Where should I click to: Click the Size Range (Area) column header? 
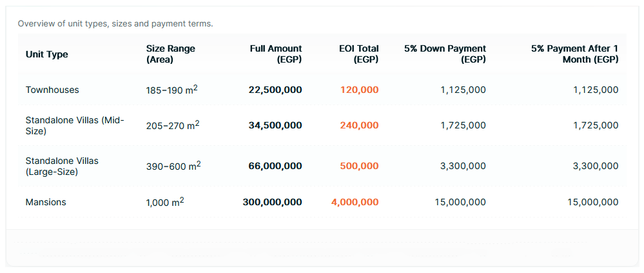coord(170,54)
